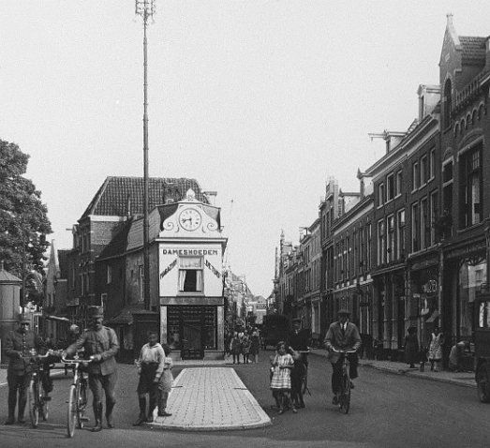Click the clock face on the shop gable
This screenshot has width=490, height=448.
pyautogui.click(x=190, y=219)
